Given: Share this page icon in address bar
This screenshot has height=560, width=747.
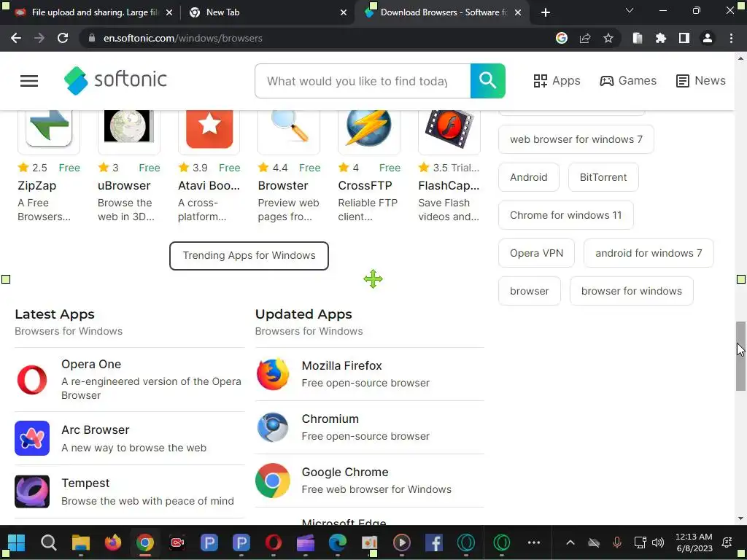Looking at the screenshot, I should point(584,38).
